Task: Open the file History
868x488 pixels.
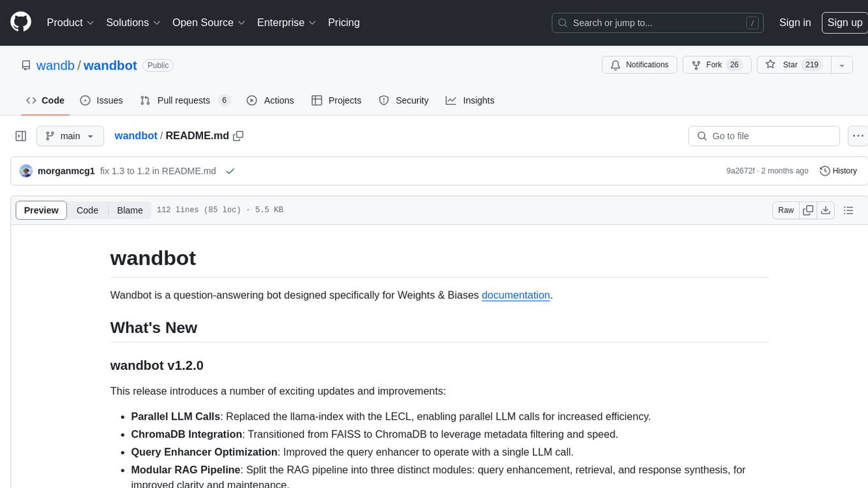Action: click(x=838, y=171)
